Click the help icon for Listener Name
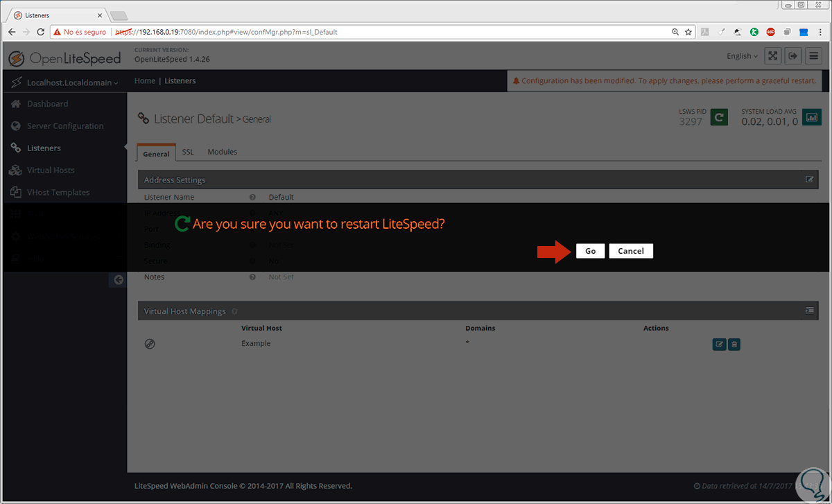 (x=253, y=198)
